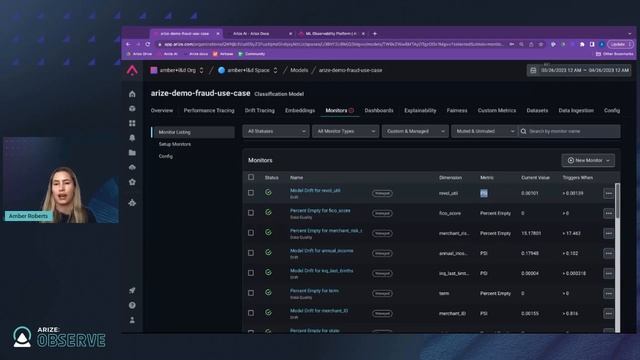The width and height of the screenshot is (640, 360).
Task: Click the Update button in browser
Action: (x=620, y=44)
